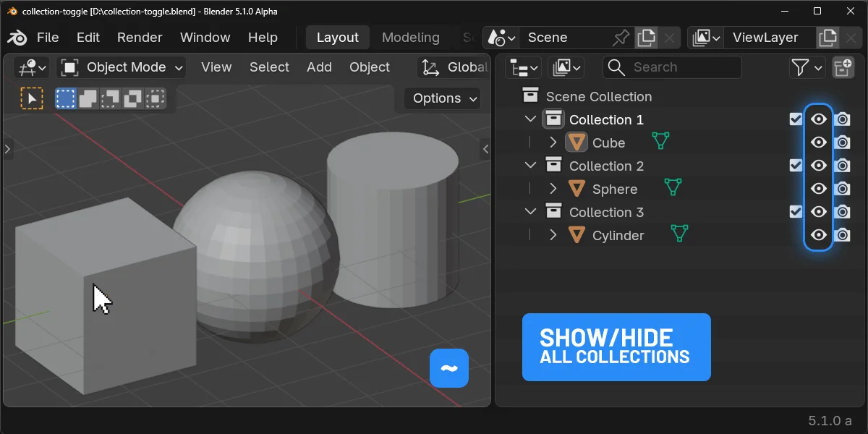The width and height of the screenshot is (868, 434).
Task: Select the Tweak tool in the viewport toolbar
Action: coord(31,98)
